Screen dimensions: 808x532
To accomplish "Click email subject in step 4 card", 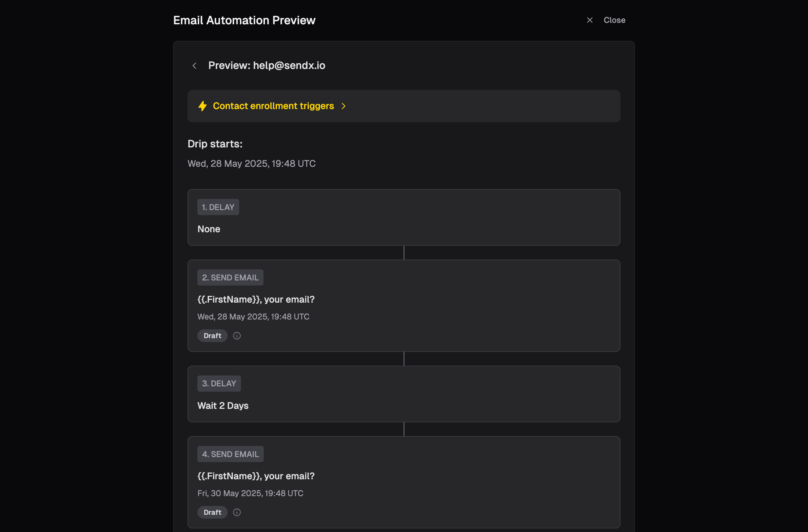I will 256,476.
